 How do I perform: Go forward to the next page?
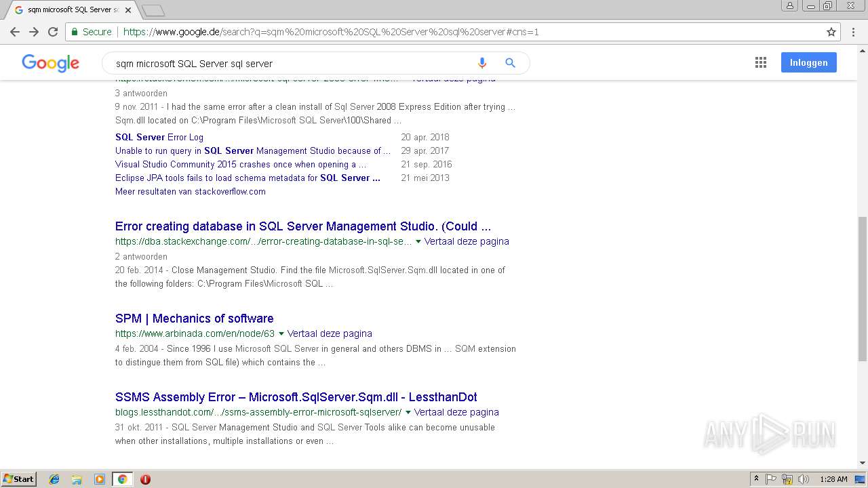click(x=34, y=32)
